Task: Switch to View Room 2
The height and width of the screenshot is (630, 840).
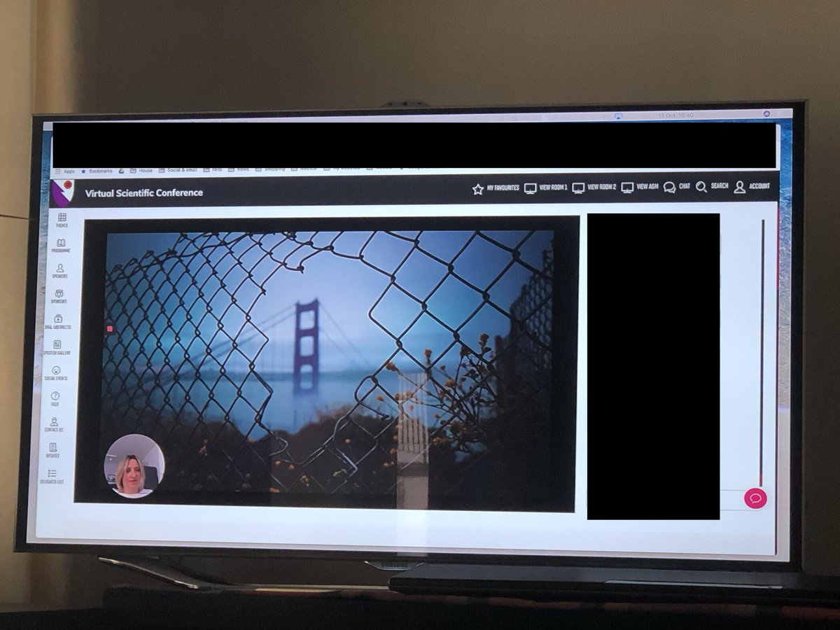Action: coord(594,188)
